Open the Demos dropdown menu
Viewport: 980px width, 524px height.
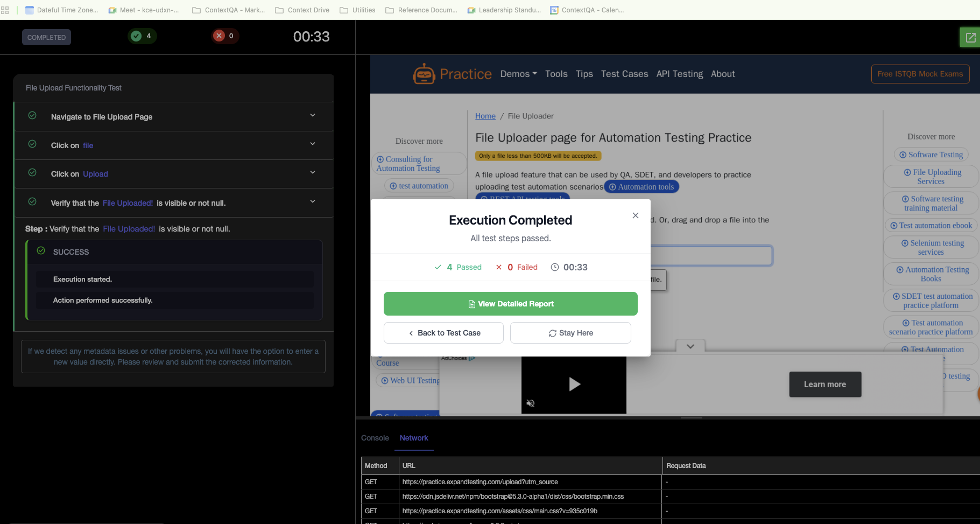pyautogui.click(x=518, y=74)
